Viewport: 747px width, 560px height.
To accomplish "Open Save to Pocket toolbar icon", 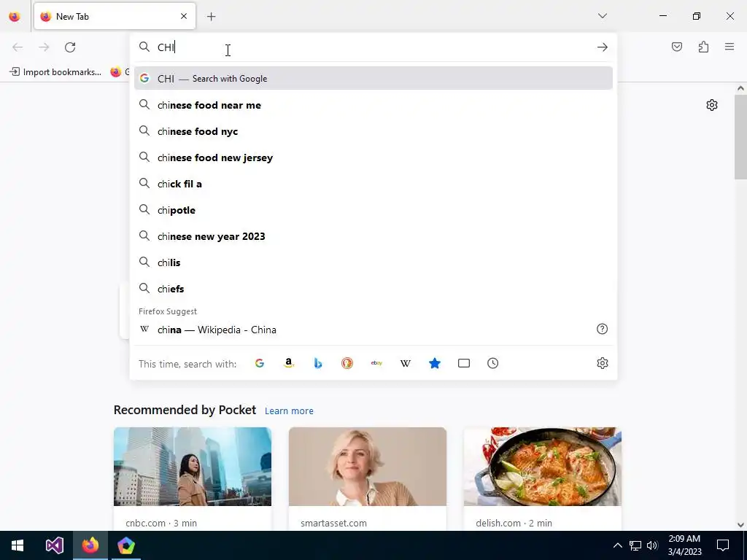I will click(x=676, y=47).
